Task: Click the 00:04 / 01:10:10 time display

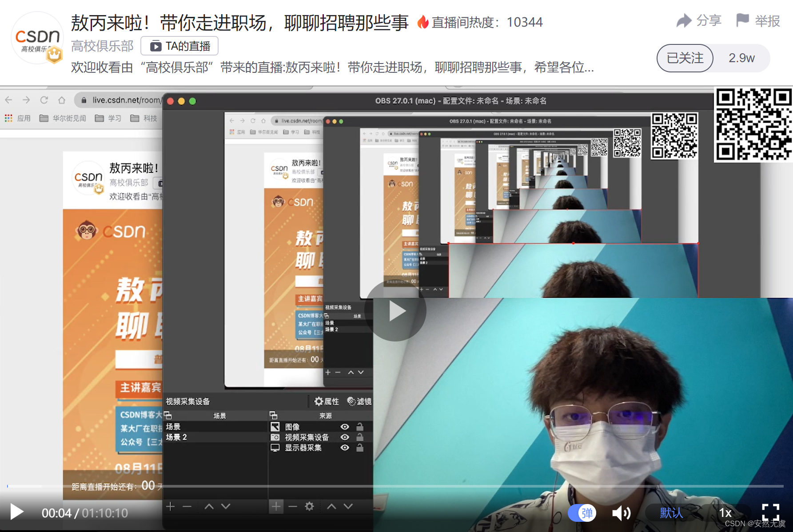Action: coord(85,513)
